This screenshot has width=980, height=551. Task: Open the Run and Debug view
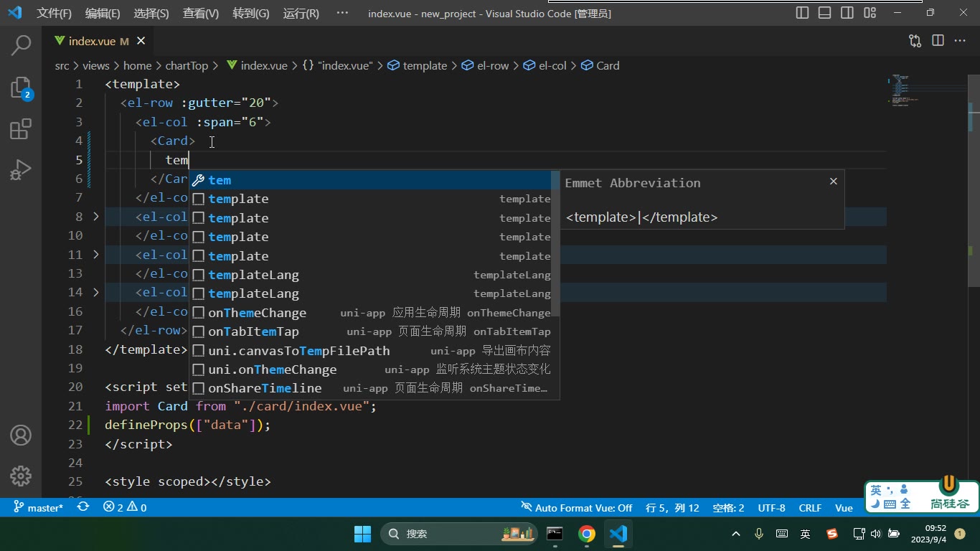(21, 170)
